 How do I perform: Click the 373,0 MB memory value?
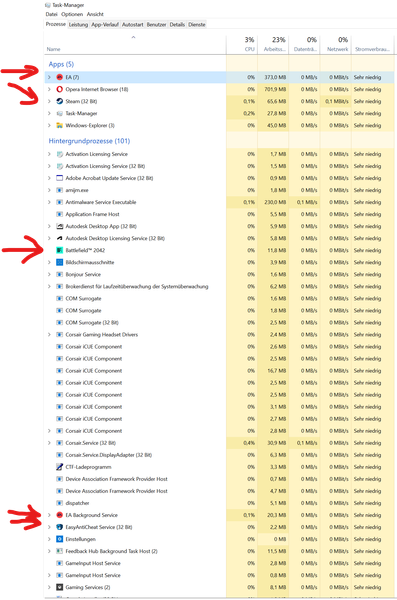click(275, 77)
